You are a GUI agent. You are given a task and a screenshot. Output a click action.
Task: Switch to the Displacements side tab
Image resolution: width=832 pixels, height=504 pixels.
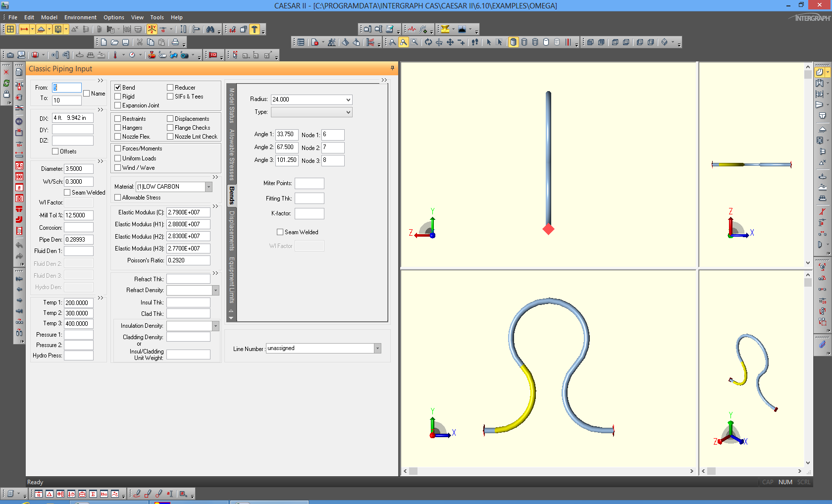(x=231, y=231)
